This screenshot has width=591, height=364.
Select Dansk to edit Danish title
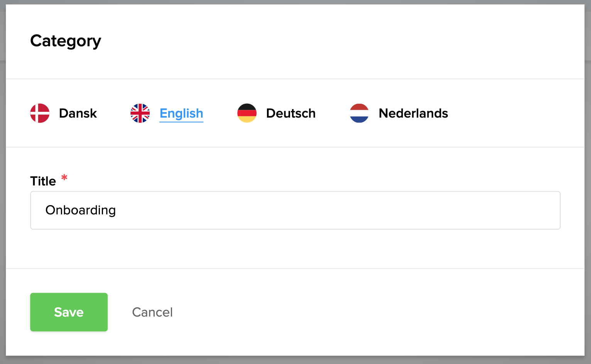click(77, 113)
